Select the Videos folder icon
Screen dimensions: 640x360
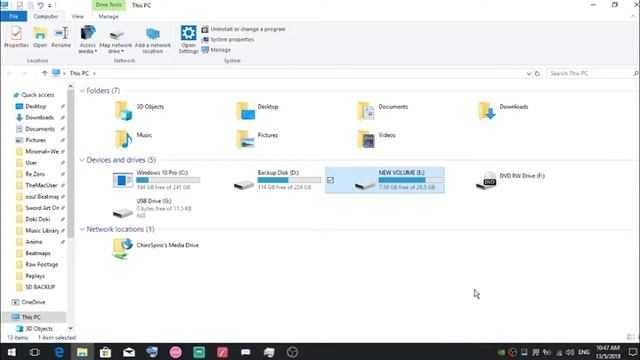coord(366,139)
